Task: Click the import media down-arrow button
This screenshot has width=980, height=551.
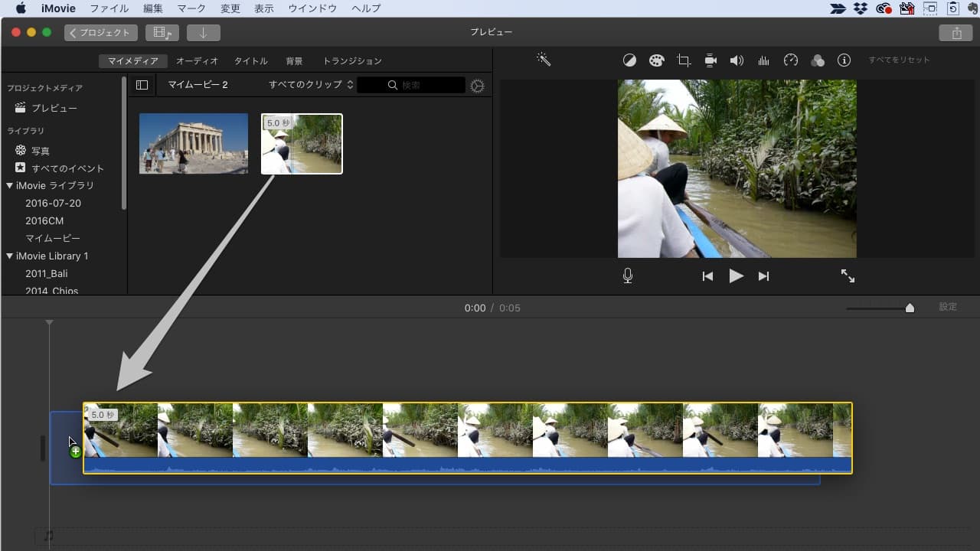Action: click(x=203, y=33)
